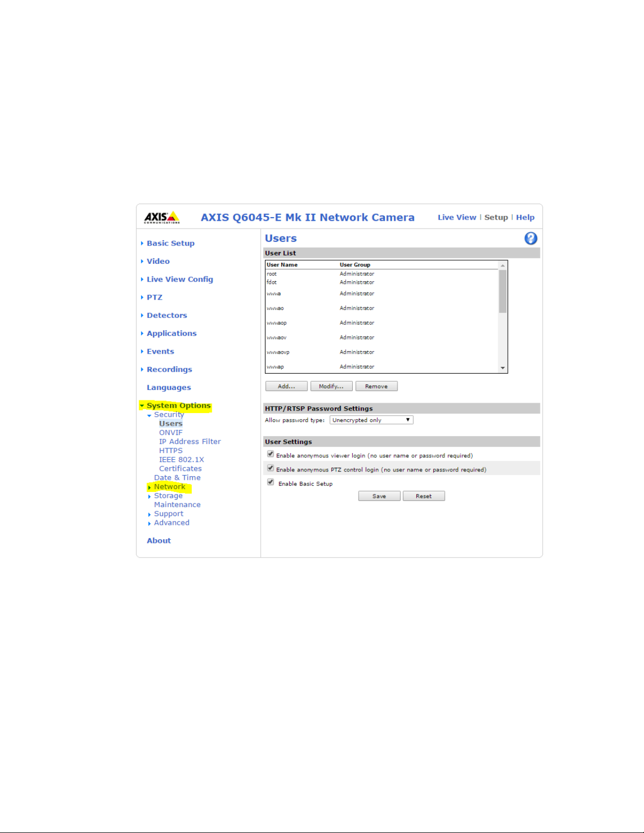Click the blue help question mark icon
The image size is (644, 833).
click(530, 239)
